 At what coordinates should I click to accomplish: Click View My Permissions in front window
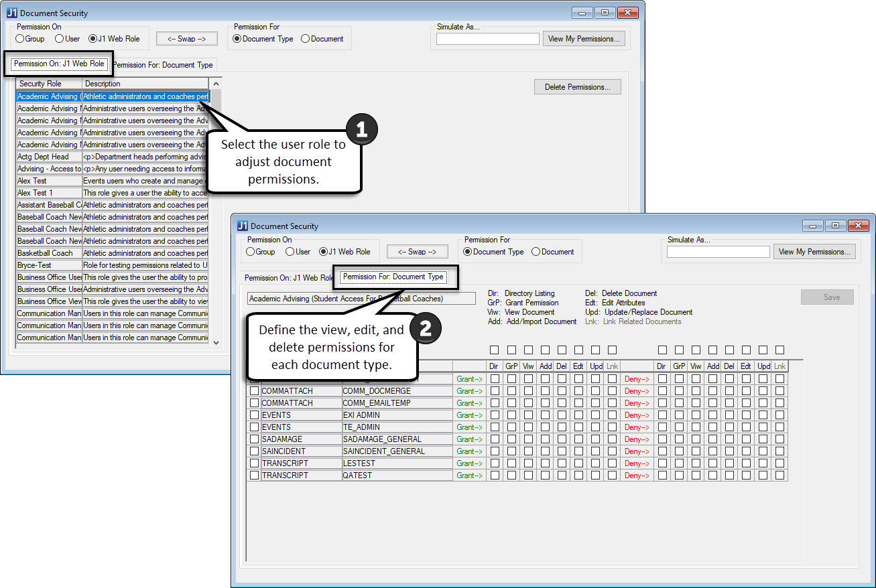click(x=814, y=252)
